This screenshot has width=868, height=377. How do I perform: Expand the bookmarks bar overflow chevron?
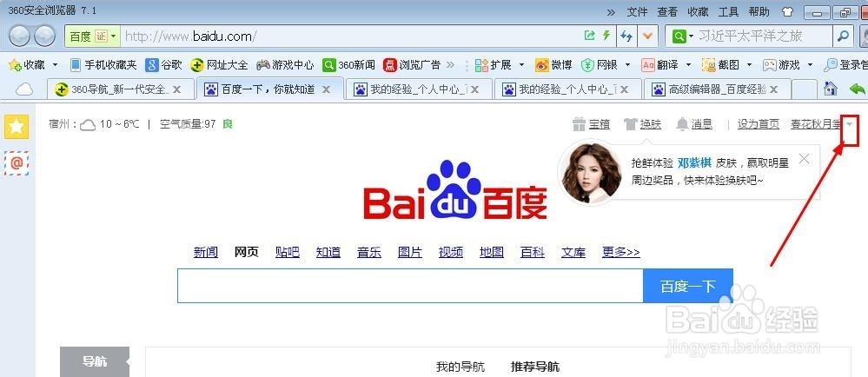(x=450, y=65)
